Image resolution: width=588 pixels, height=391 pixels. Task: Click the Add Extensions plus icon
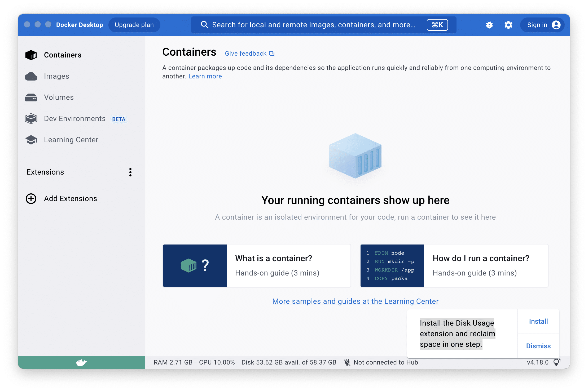(31, 199)
